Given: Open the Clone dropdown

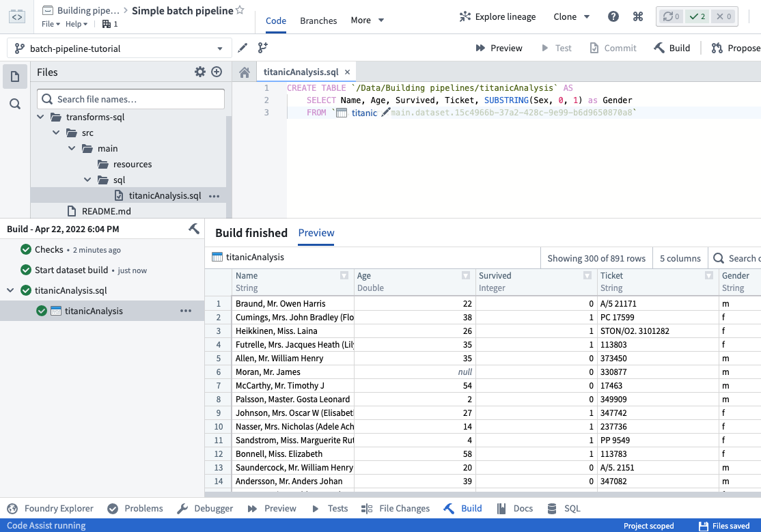Looking at the screenshot, I should (x=571, y=16).
